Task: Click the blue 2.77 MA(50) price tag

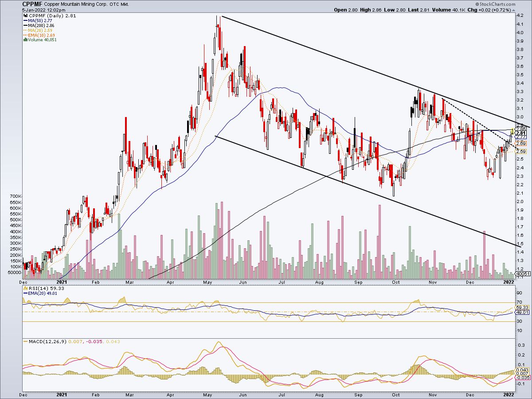Action: 520,137
